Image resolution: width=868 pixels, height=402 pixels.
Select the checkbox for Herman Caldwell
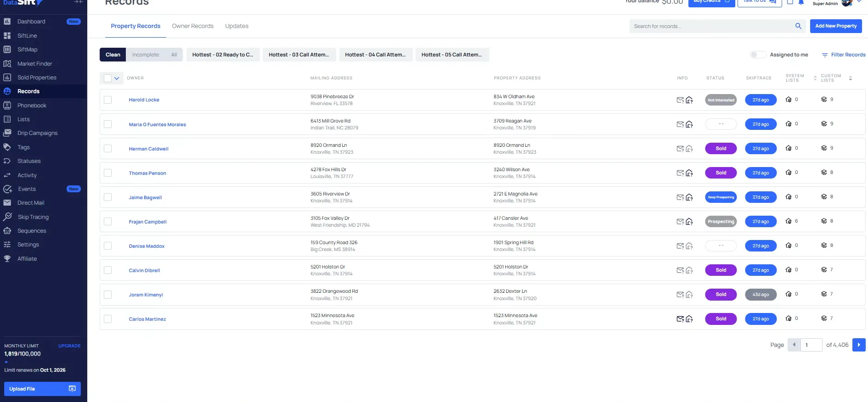tap(108, 148)
